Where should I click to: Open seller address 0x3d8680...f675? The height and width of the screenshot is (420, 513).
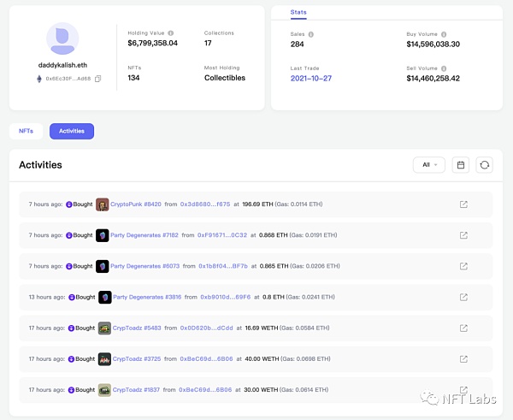pos(205,204)
